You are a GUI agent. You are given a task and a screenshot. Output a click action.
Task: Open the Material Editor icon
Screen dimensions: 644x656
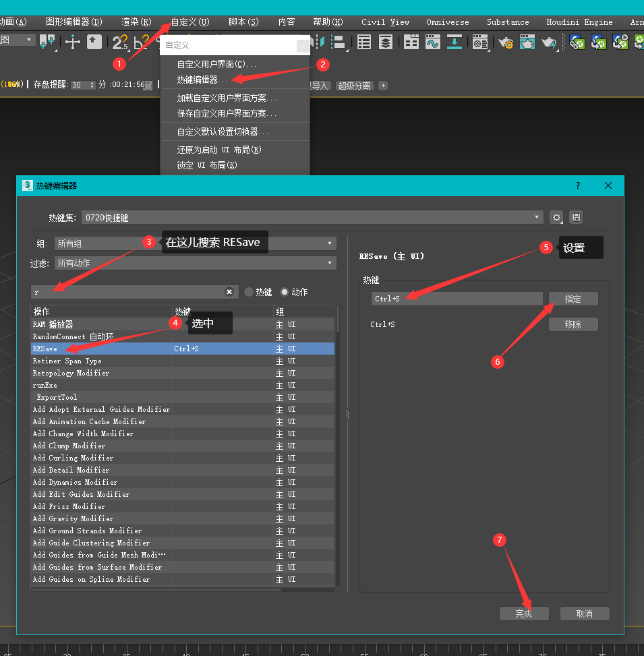tap(480, 42)
